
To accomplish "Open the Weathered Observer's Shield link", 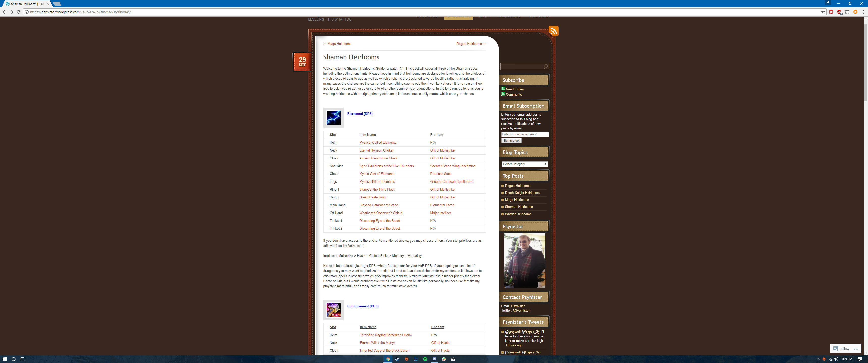I will [x=381, y=213].
